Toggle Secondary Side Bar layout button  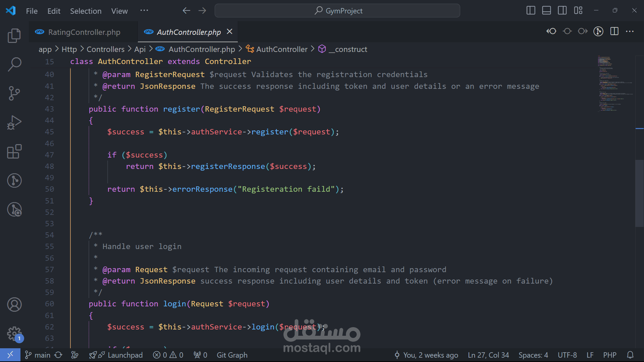pos(562,11)
